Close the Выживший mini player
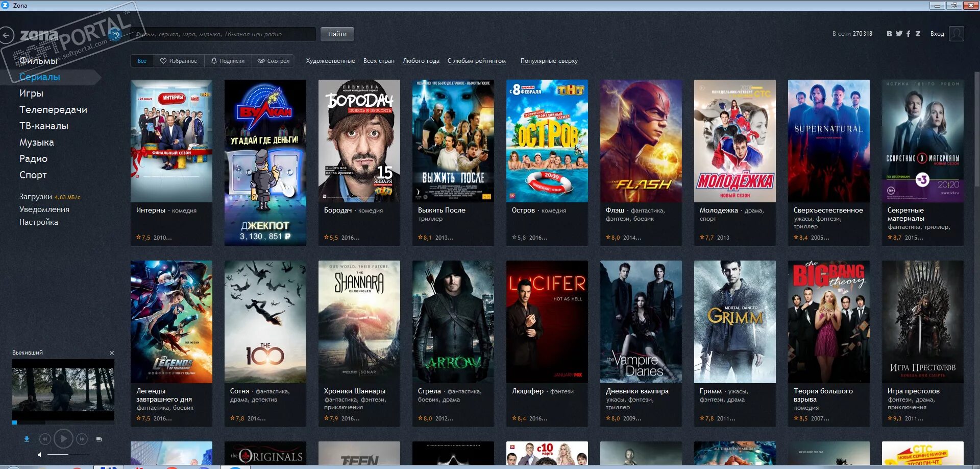 click(112, 353)
